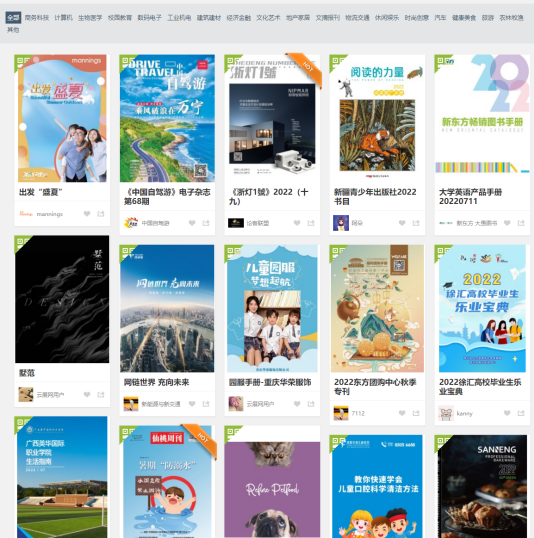Share the 网链世界 充向未来 publication

pos(206,404)
